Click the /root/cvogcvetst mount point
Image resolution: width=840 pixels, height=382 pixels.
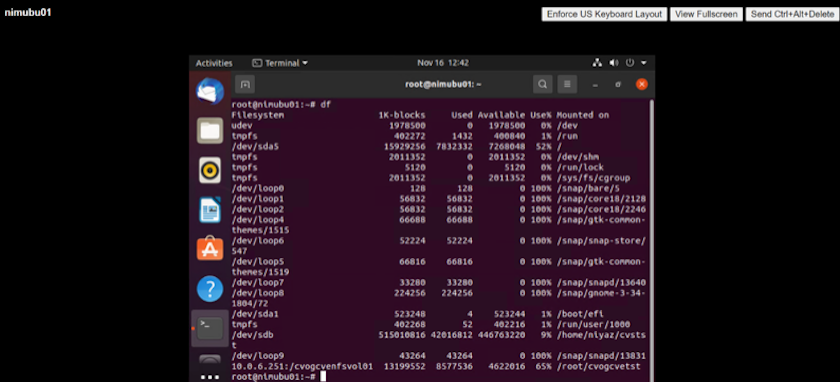tap(598, 366)
